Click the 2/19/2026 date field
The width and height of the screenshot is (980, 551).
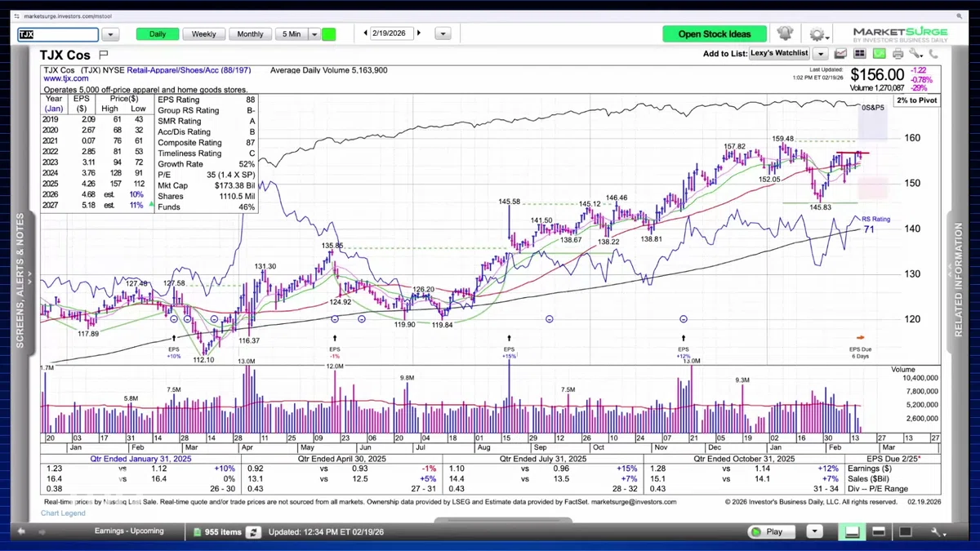point(392,33)
